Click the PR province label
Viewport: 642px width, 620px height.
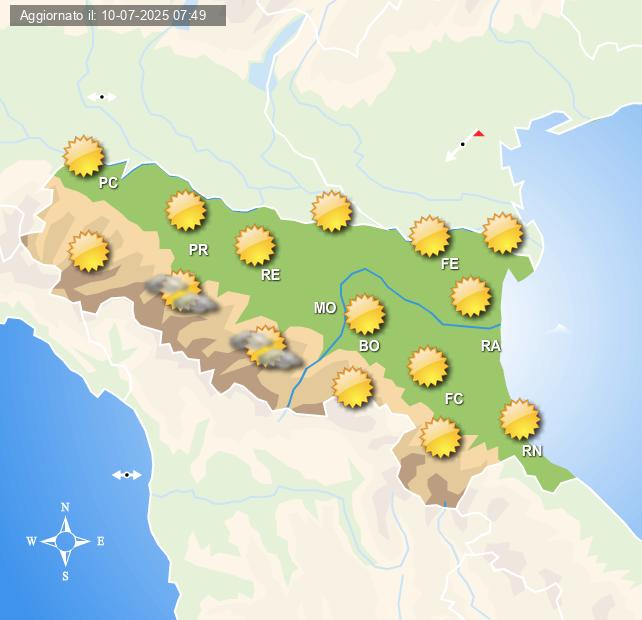click(199, 249)
